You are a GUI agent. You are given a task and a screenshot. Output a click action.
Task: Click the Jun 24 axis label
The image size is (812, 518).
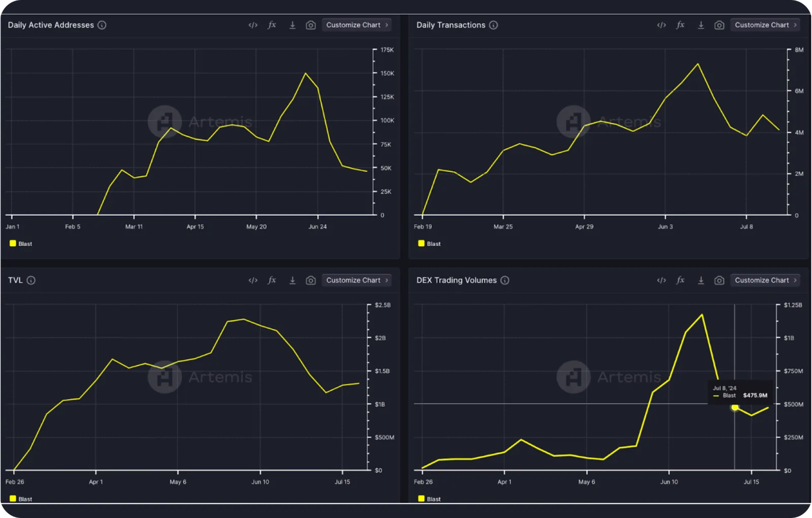pos(318,226)
